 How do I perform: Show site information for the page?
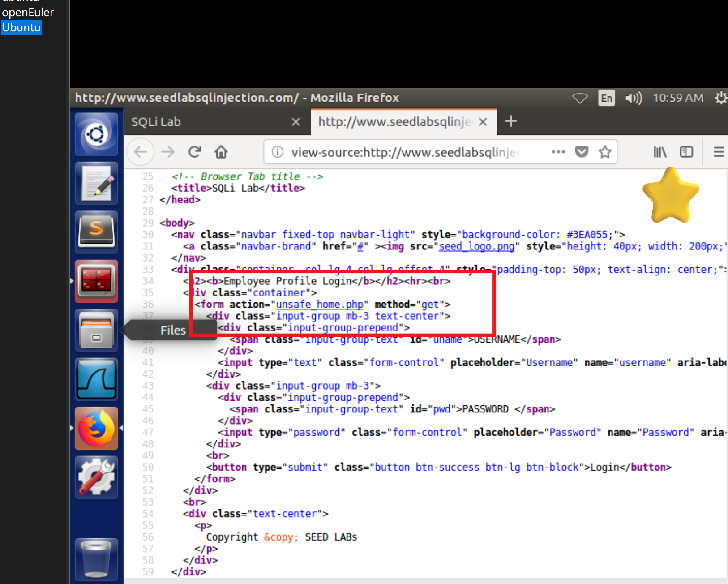coord(278,152)
